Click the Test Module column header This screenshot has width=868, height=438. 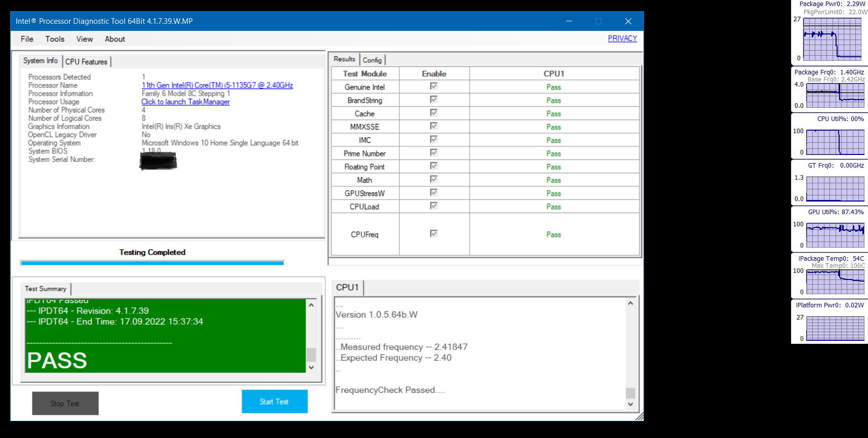pos(365,73)
